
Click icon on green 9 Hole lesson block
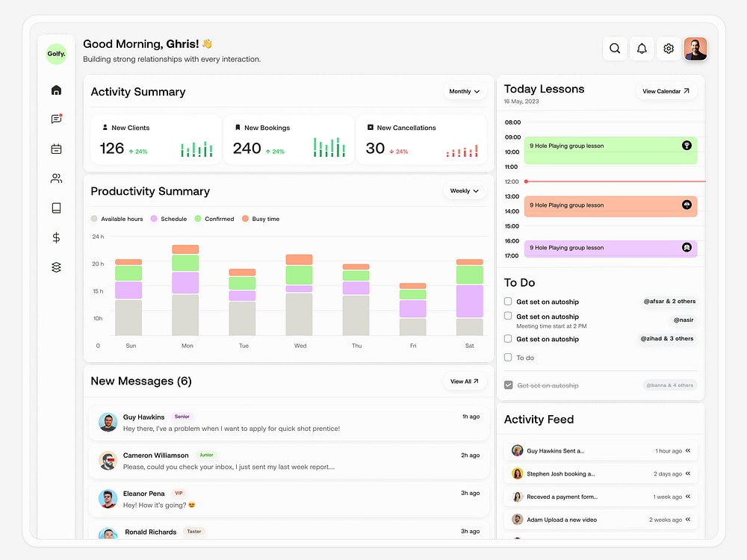[x=686, y=146]
